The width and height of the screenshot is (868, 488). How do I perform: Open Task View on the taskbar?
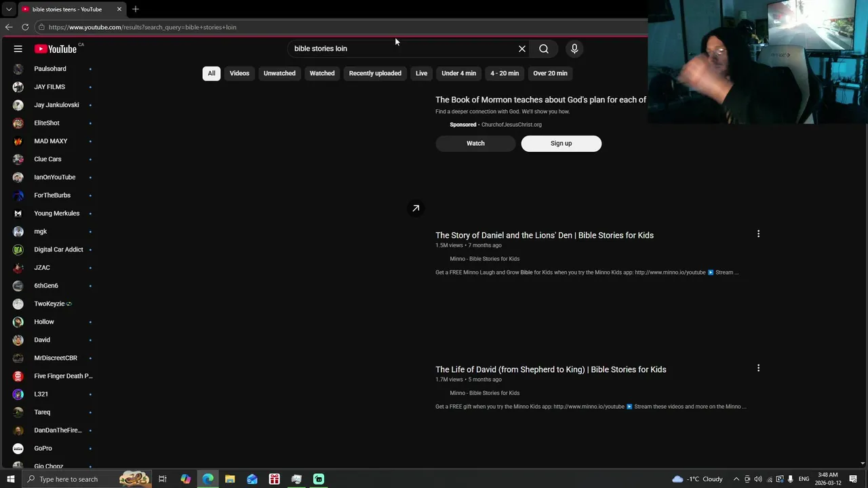[x=163, y=479]
